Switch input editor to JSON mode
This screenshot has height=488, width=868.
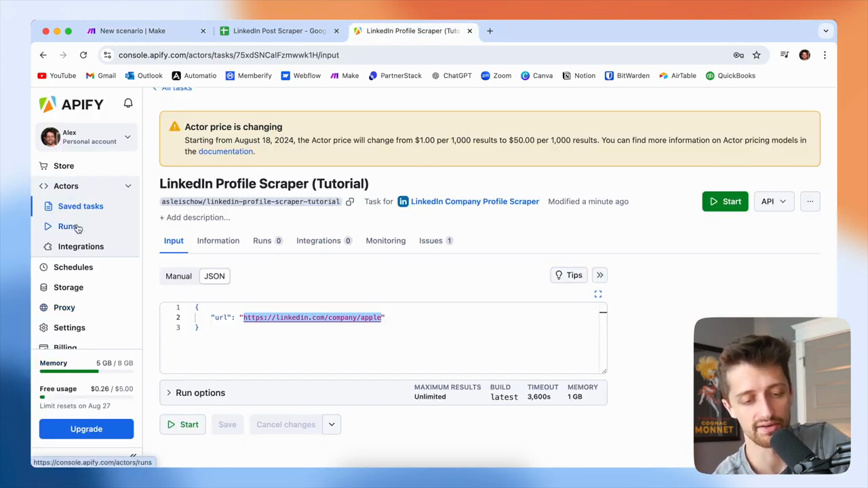pos(214,276)
